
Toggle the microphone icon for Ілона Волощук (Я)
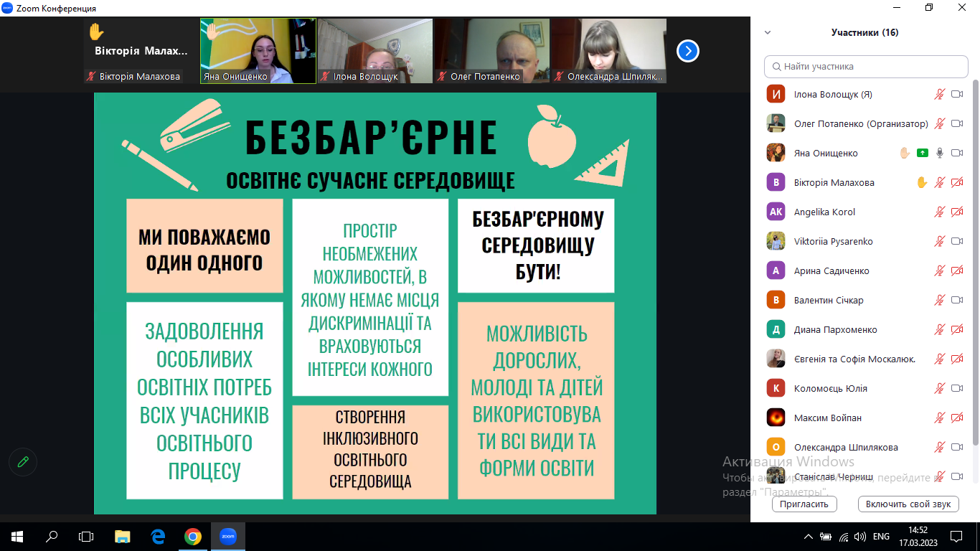[939, 94]
